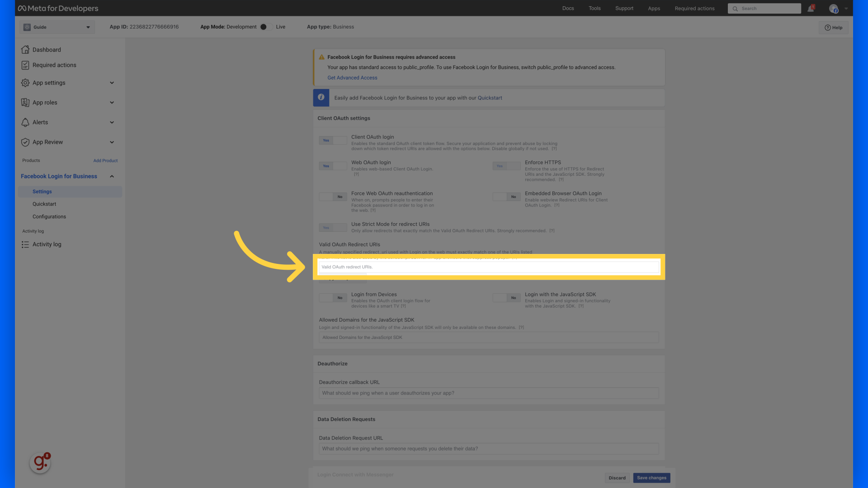Image resolution: width=868 pixels, height=488 pixels.
Task: Open Dashboard in the sidebar
Action: [x=47, y=50]
